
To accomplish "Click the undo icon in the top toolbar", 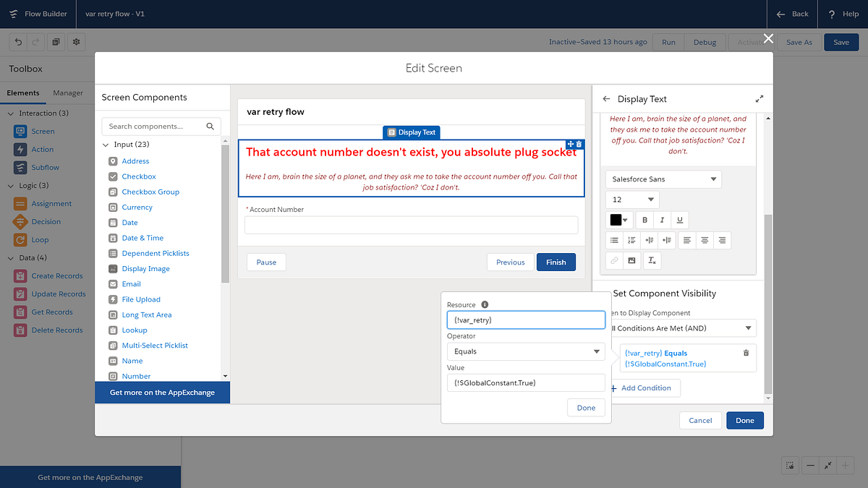I will tap(17, 42).
